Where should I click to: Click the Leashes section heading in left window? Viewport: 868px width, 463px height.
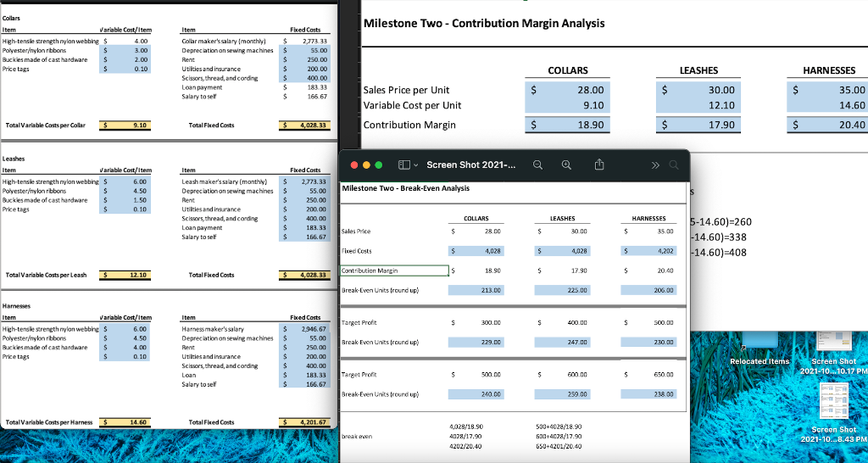click(x=13, y=159)
